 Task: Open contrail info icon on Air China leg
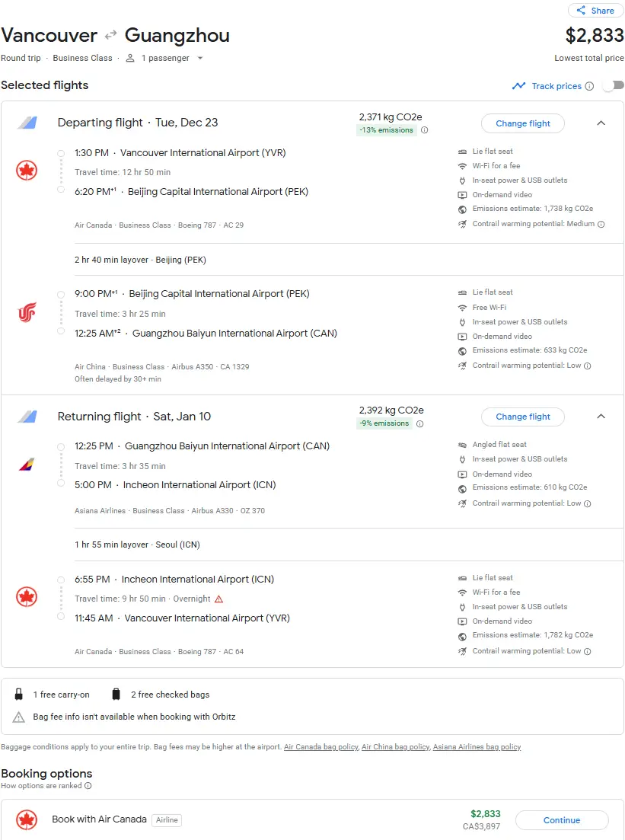click(x=587, y=366)
